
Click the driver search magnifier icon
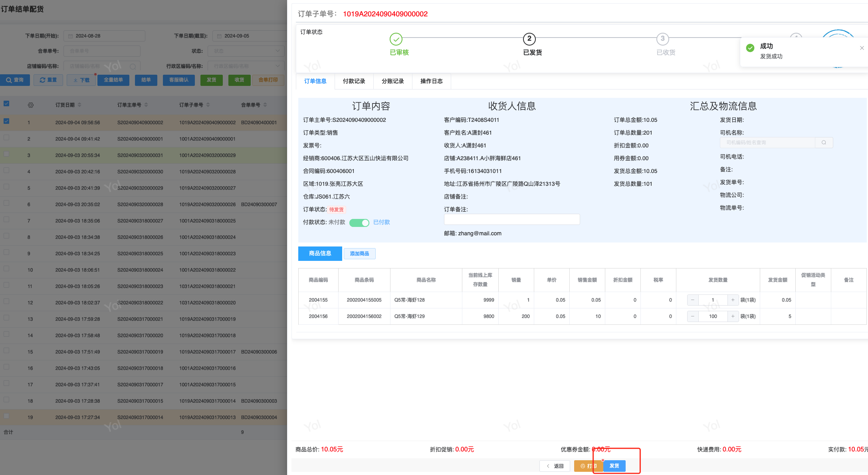[824, 143]
